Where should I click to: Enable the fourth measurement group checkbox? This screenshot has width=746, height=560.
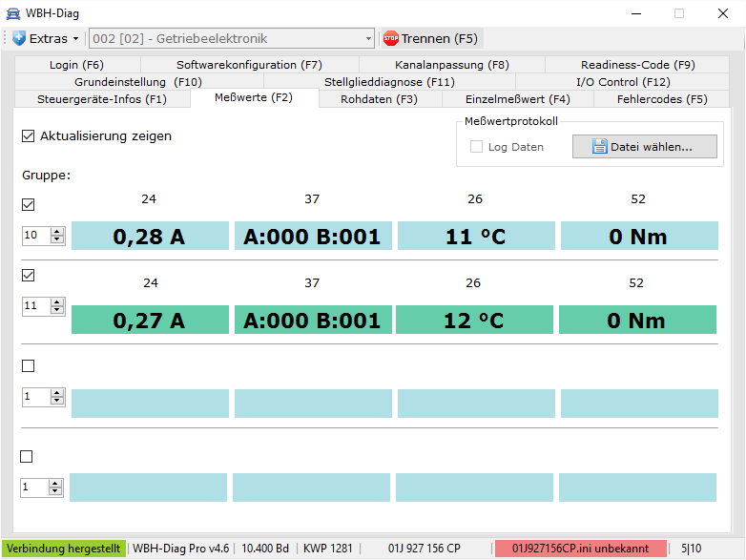28,457
